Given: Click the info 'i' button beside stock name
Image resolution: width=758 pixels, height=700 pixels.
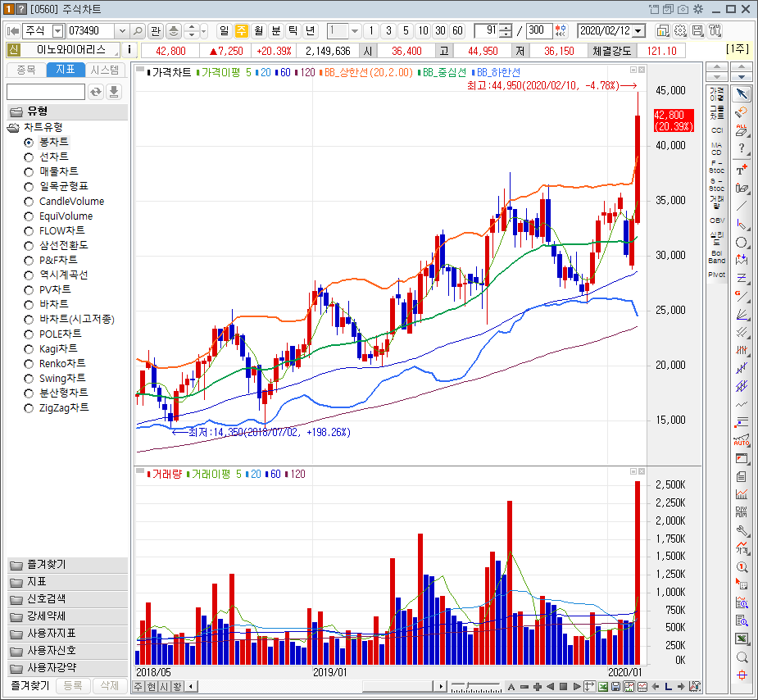Looking at the screenshot, I should click(129, 50).
